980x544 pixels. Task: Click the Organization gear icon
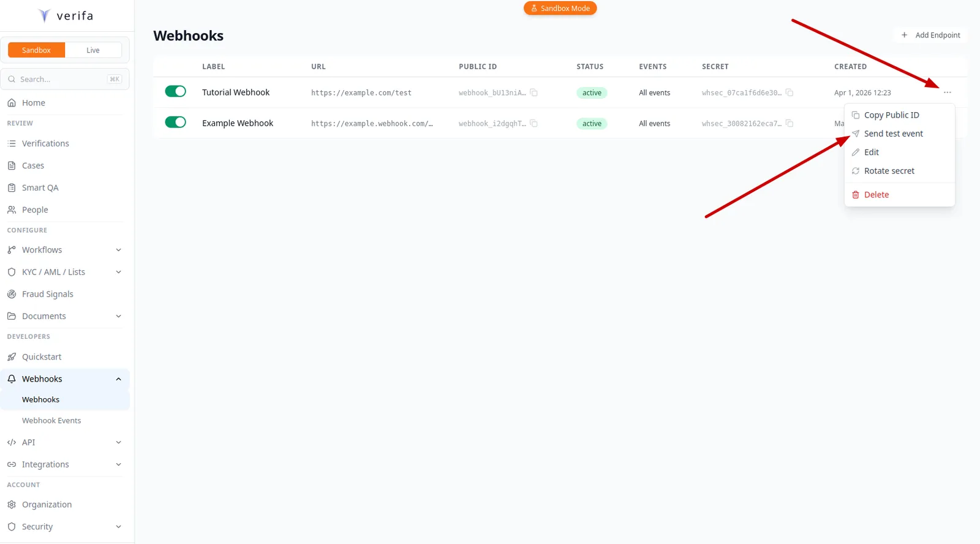pos(12,505)
